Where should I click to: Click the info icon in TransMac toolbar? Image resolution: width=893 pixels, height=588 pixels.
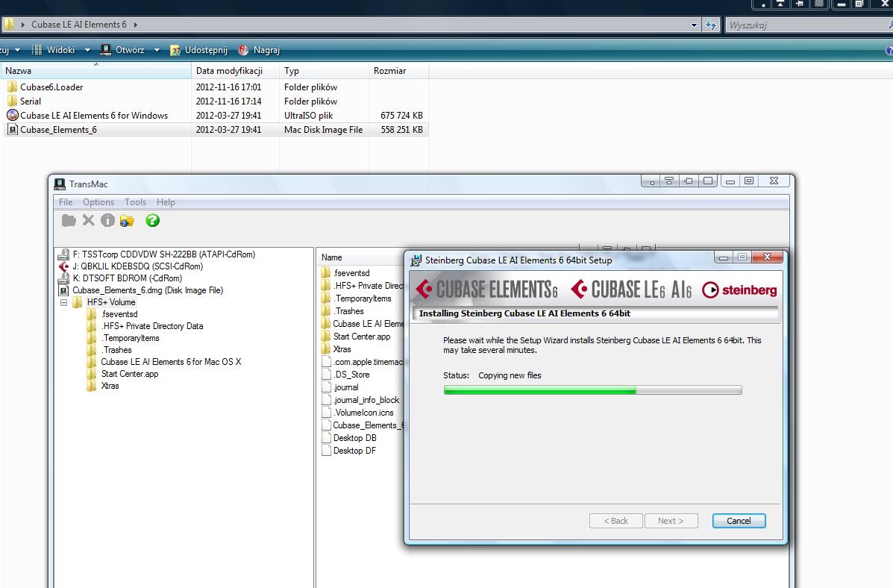pos(107,221)
